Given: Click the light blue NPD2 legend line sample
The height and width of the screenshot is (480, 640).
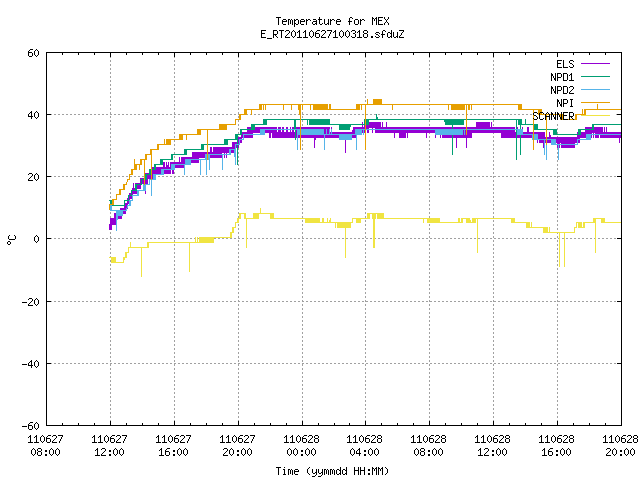Looking at the screenshot, I should 595,90.
